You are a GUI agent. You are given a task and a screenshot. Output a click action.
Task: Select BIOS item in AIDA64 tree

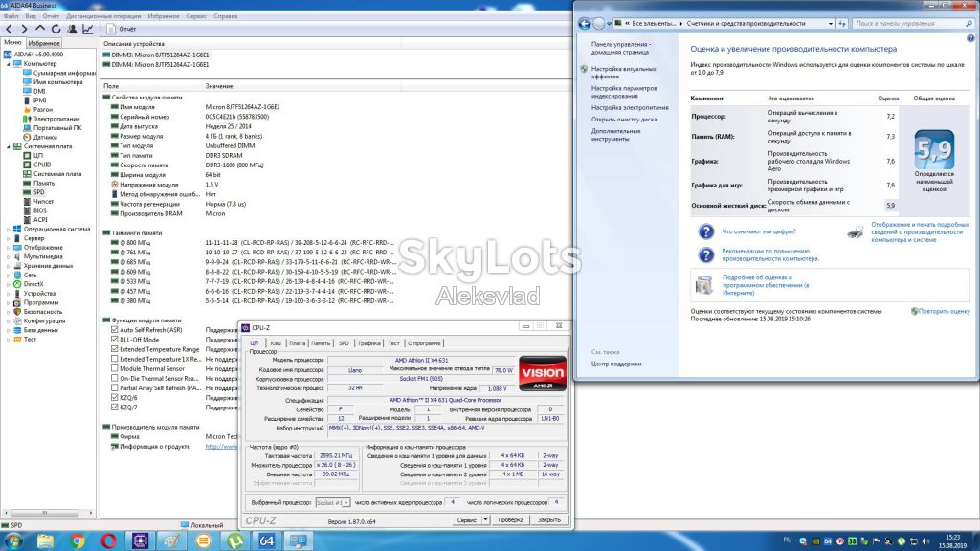(x=40, y=210)
